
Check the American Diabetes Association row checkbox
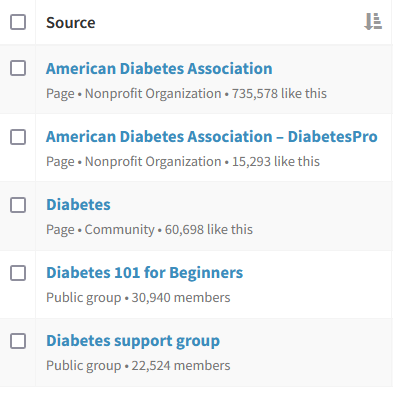click(x=18, y=68)
